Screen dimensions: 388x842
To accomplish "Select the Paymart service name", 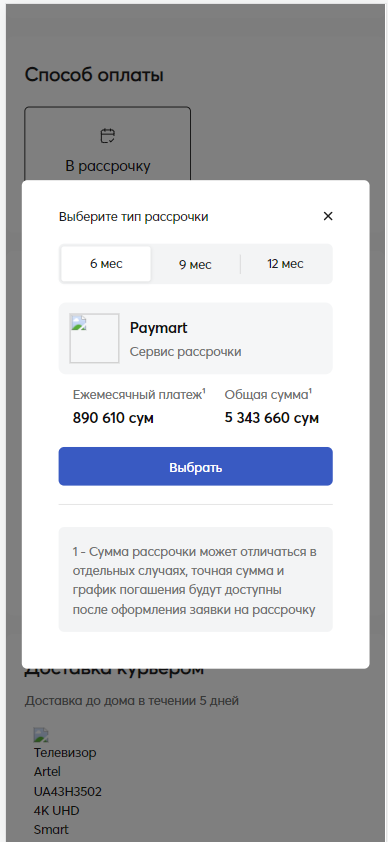I will 158,328.
